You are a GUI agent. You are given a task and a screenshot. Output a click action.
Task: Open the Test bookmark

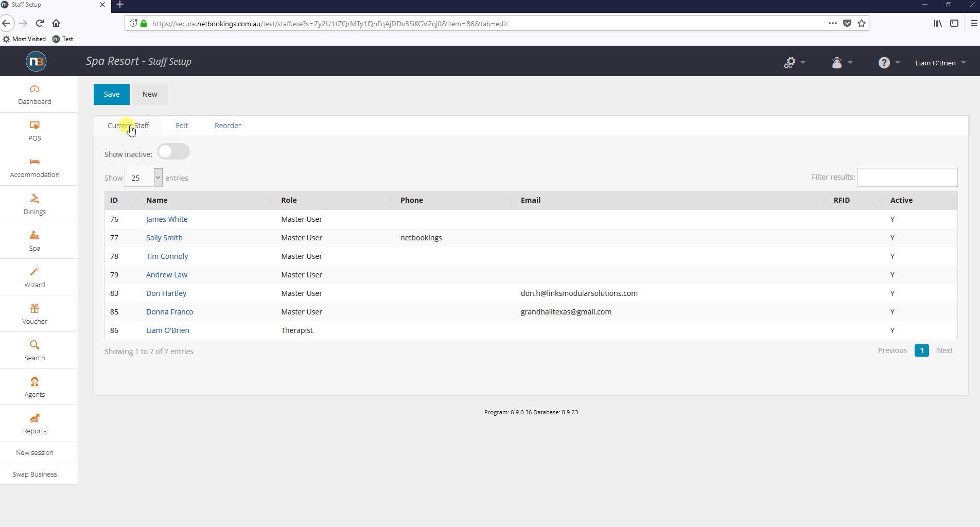(63, 39)
